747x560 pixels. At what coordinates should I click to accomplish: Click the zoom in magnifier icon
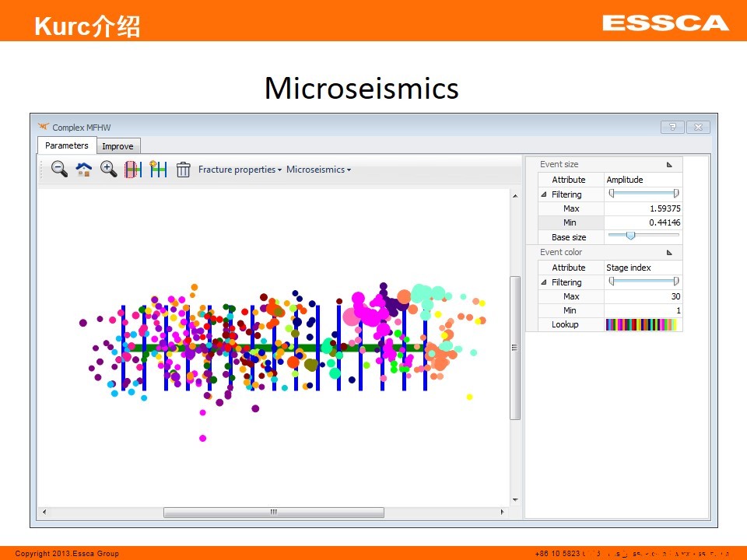[108, 169]
